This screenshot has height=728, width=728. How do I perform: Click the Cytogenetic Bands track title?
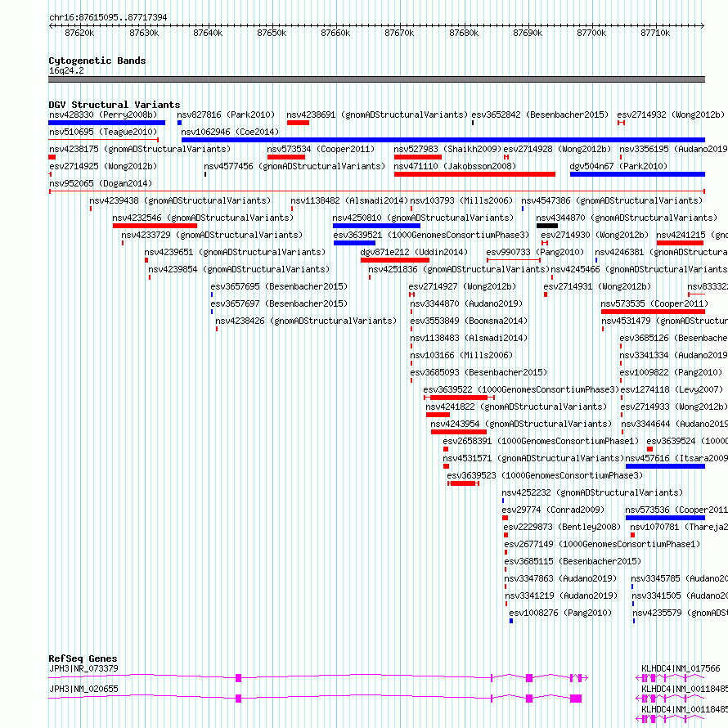[x=97, y=61]
